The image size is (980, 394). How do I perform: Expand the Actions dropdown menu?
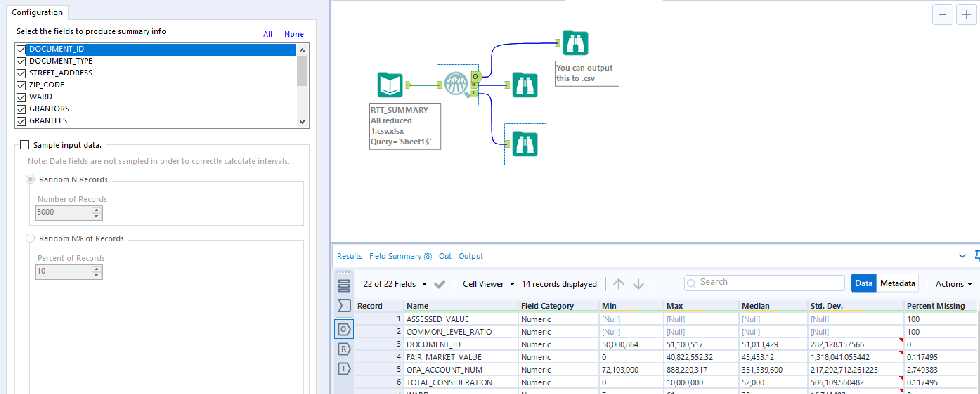953,284
